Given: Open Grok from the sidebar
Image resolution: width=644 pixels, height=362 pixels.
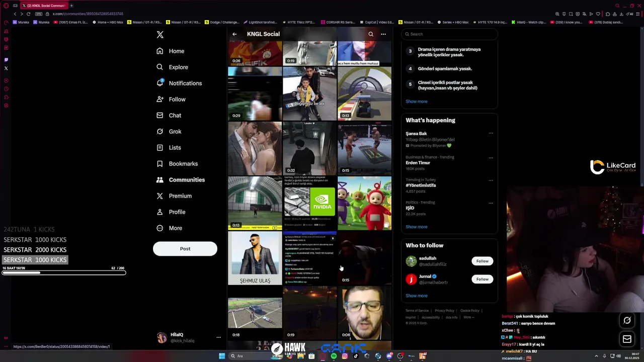Looking at the screenshot, I should tap(169, 131).
